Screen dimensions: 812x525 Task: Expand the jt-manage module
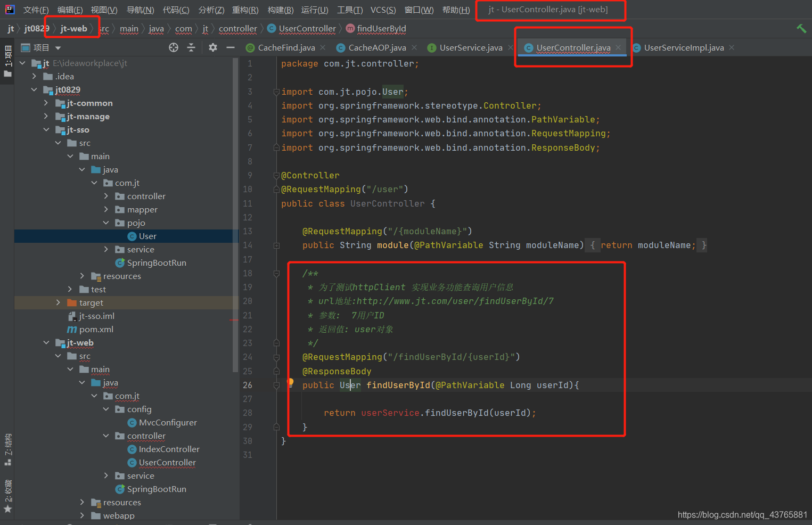[x=46, y=116]
